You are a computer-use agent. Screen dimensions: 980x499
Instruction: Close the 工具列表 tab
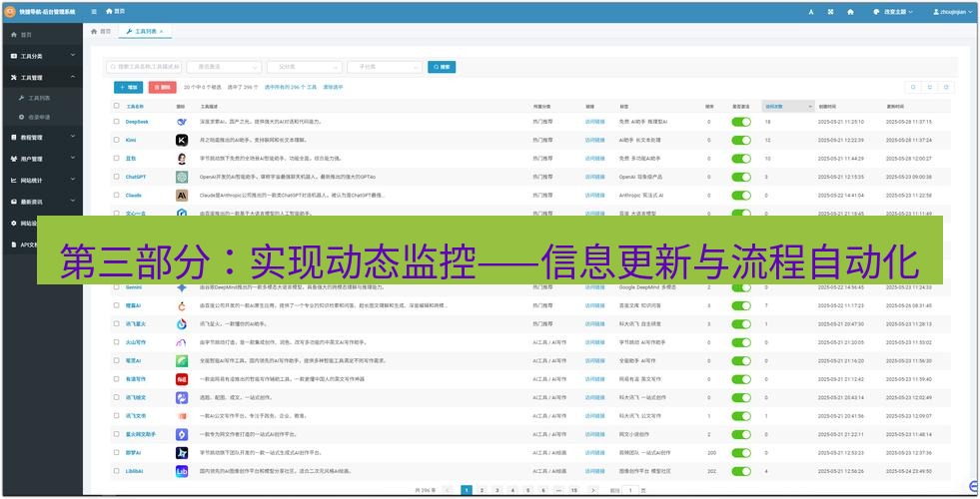pos(161,31)
